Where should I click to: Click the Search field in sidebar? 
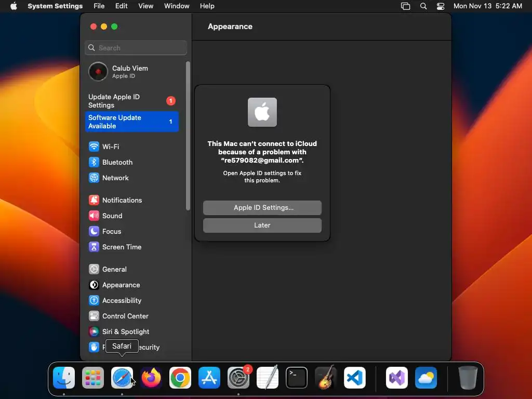(x=136, y=48)
